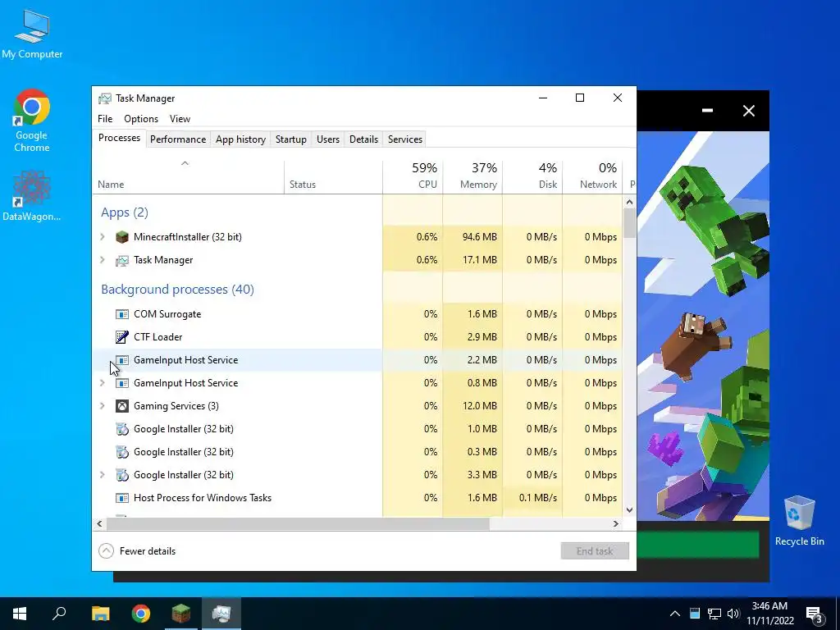
Task: Click the horizontal scrollbar thumb
Action: pos(297,524)
